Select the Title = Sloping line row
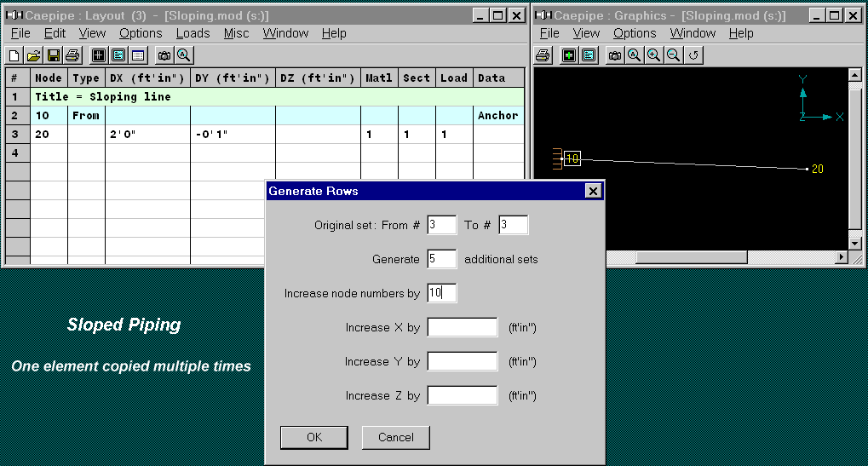868x466 pixels. tap(277, 97)
